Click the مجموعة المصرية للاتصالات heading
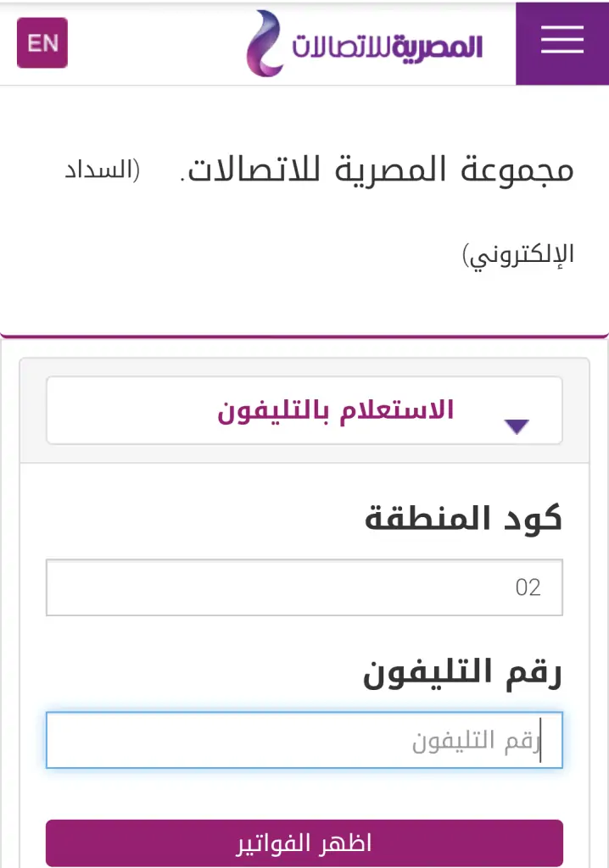 pos(377,170)
